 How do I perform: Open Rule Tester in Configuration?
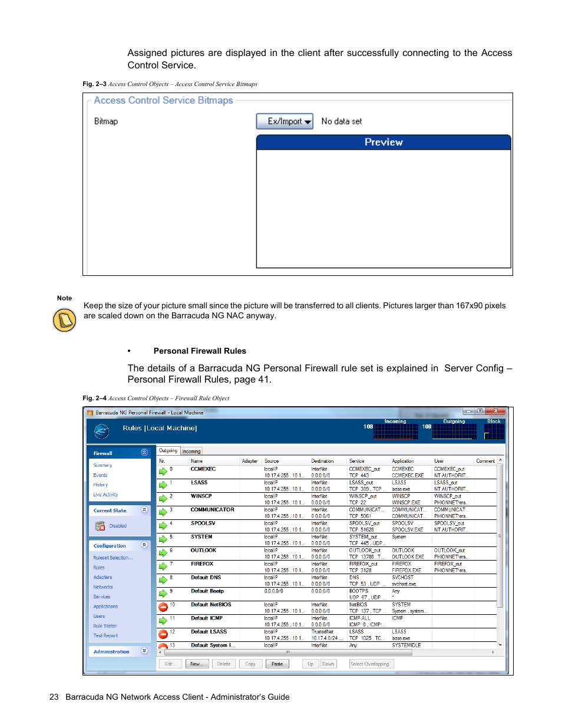point(105,626)
